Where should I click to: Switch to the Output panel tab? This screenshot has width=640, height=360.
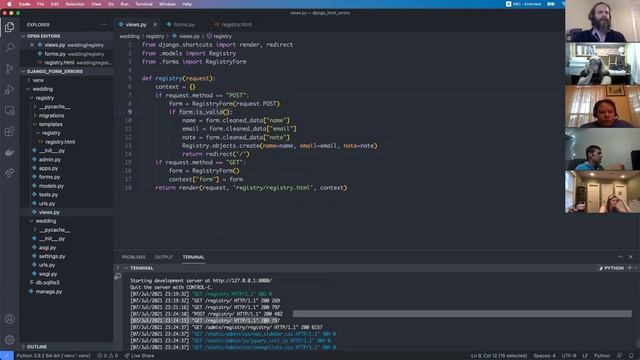[x=164, y=257]
